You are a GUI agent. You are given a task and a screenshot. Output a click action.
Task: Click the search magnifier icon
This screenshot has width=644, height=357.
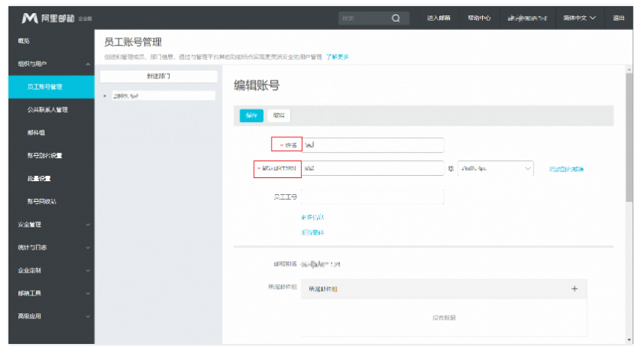[396, 18]
